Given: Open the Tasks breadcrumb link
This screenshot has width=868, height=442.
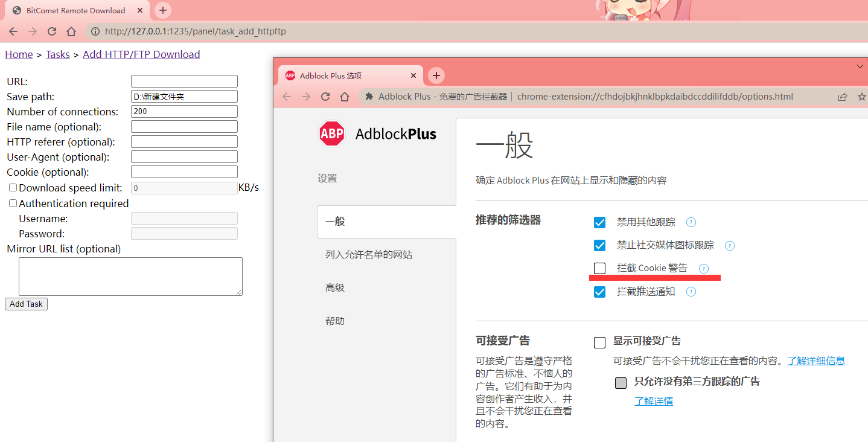Looking at the screenshot, I should 58,54.
